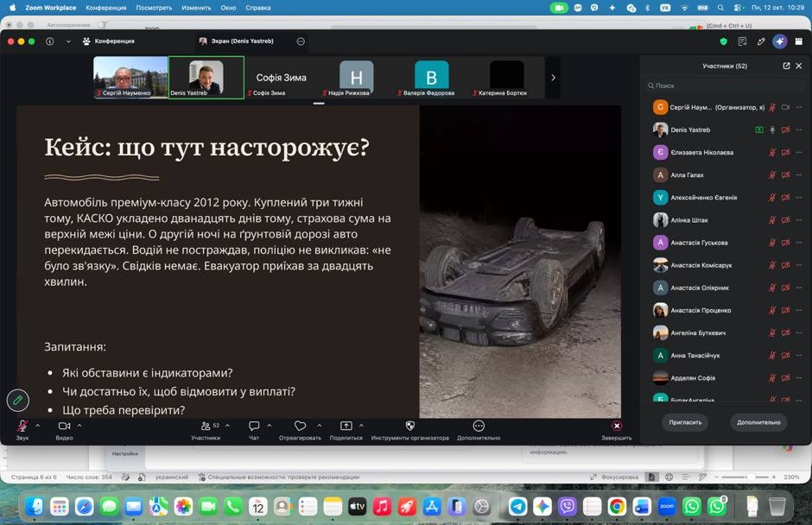Image resolution: width=812 pixels, height=525 pixels.
Task: Toggle Автосохранение switch in the Word window
Action: pyautogui.click(x=103, y=24)
